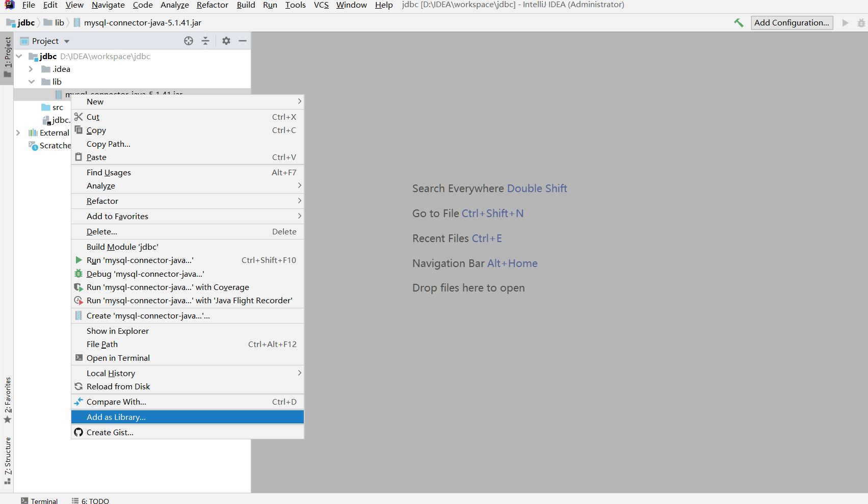Click the Debug bug icon in the top toolbar
Viewport: 868px width, 504px height.
tap(861, 23)
